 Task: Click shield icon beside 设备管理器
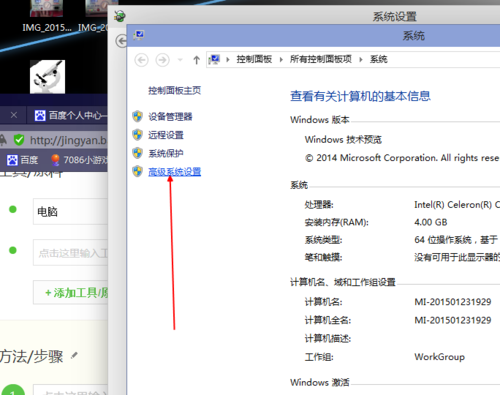tap(137, 116)
